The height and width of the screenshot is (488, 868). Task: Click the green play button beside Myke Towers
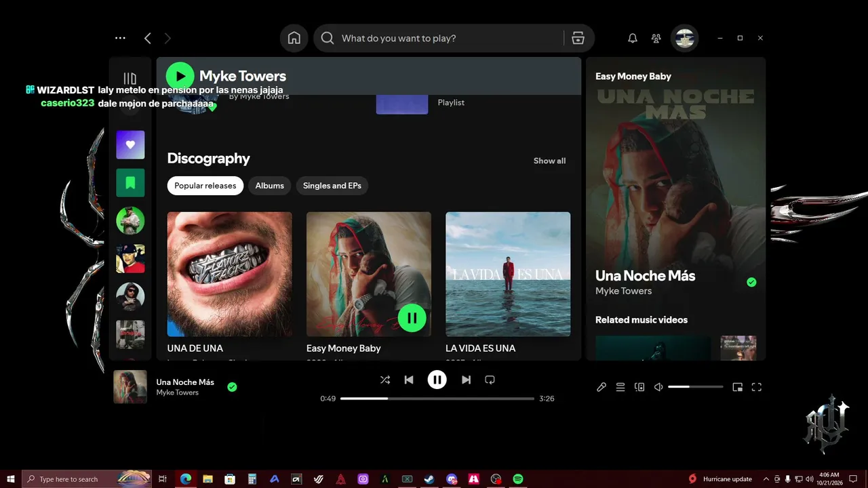tap(180, 76)
